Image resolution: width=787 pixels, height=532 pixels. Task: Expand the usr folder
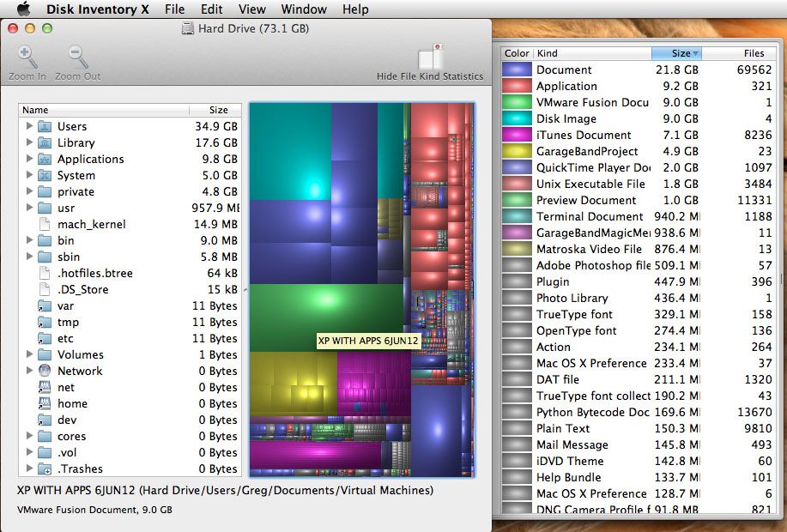pyautogui.click(x=29, y=208)
